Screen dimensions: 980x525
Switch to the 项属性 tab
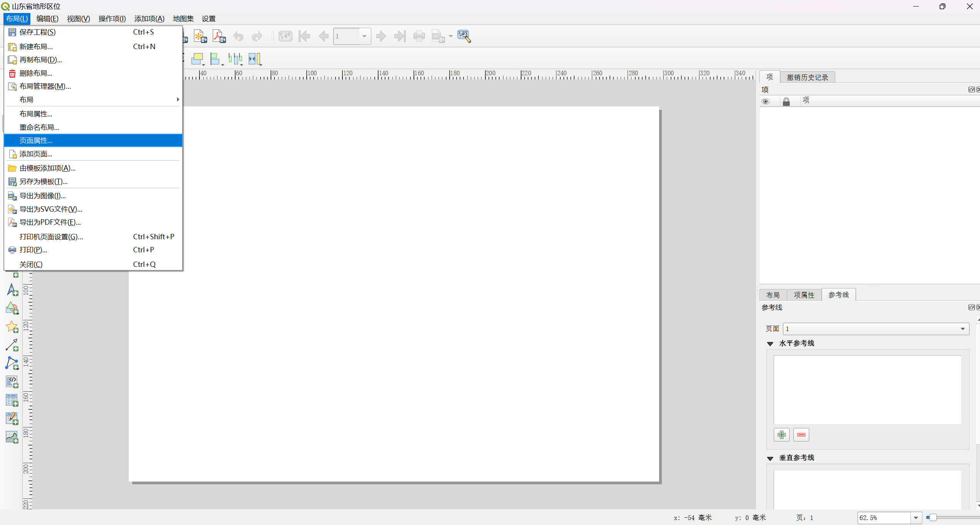804,295
